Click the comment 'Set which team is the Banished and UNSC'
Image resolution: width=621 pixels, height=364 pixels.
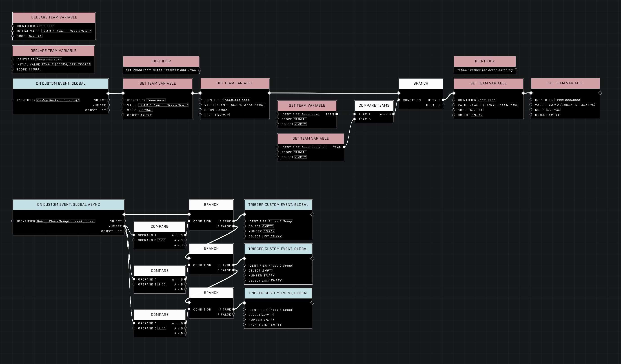click(x=161, y=70)
